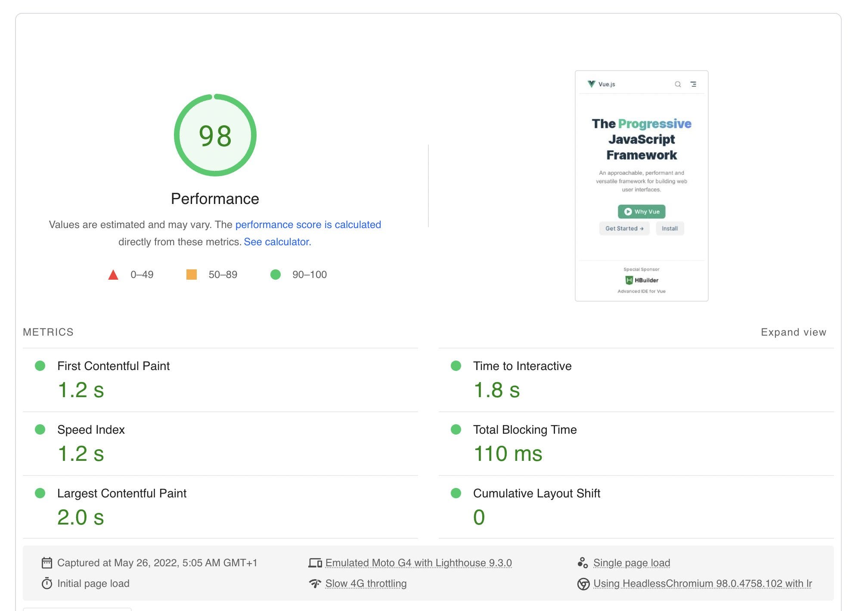Click the dots icon beside Single page load

(x=583, y=563)
